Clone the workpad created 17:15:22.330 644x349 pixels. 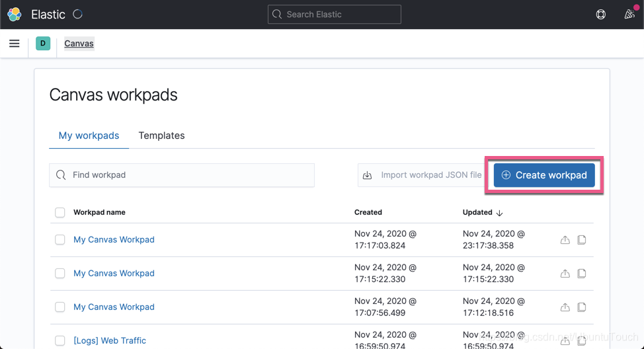[x=582, y=274]
